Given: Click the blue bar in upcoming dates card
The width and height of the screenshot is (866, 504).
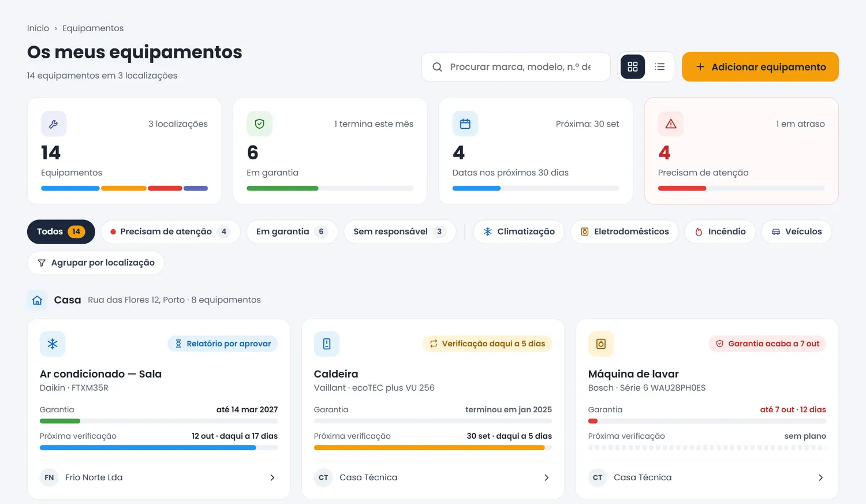Looking at the screenshot, I should (476, 188).
